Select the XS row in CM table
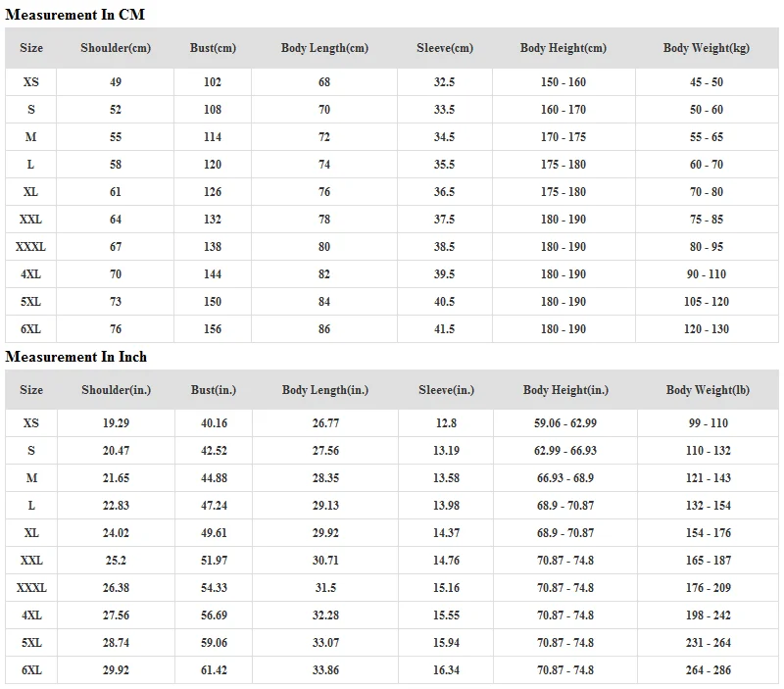The width and height of the screenshot is (784, 689). coord(31,82)
